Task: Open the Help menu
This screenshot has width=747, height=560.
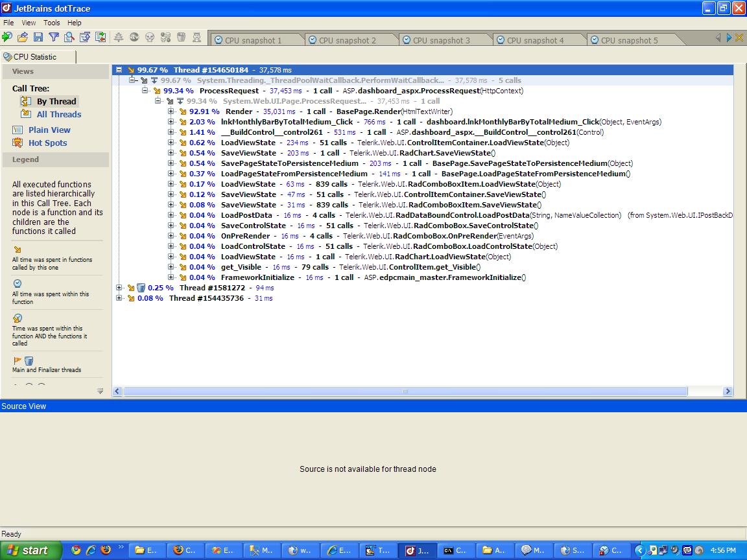Action: (75, 23)
